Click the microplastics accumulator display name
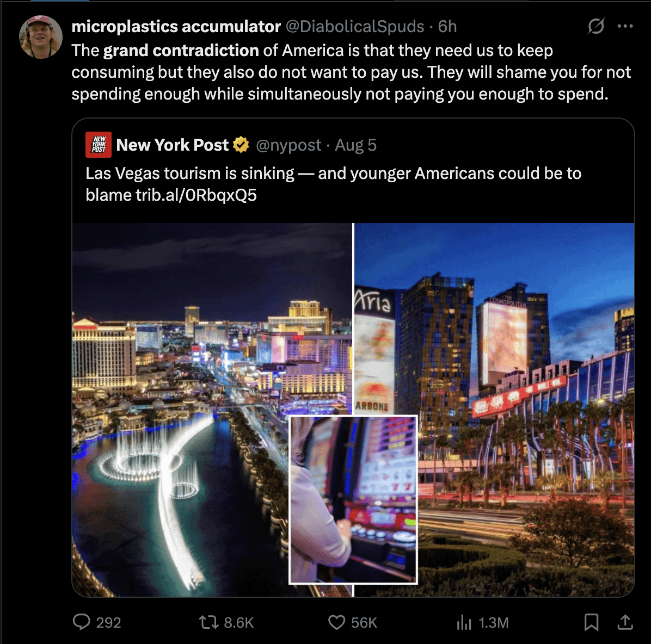The width and height of the screenshot is (651, 644). click(x=176, y=26)
